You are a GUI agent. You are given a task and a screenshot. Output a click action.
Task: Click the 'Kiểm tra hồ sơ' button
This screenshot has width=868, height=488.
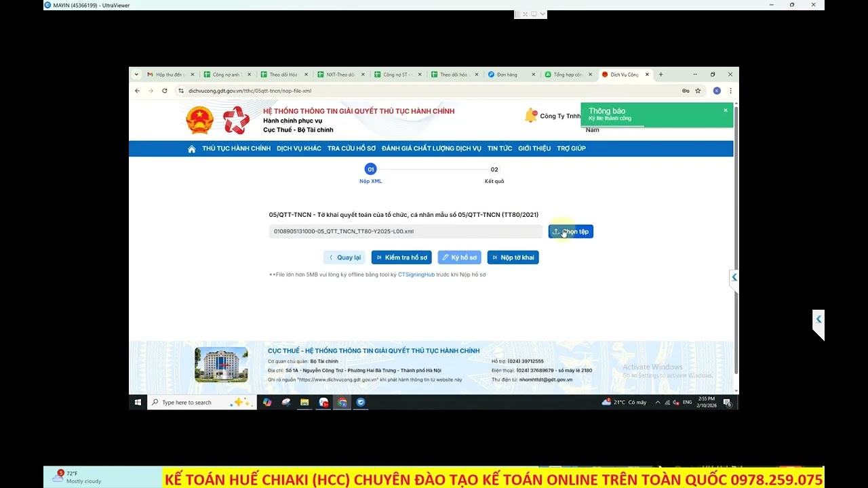point(401,258)
